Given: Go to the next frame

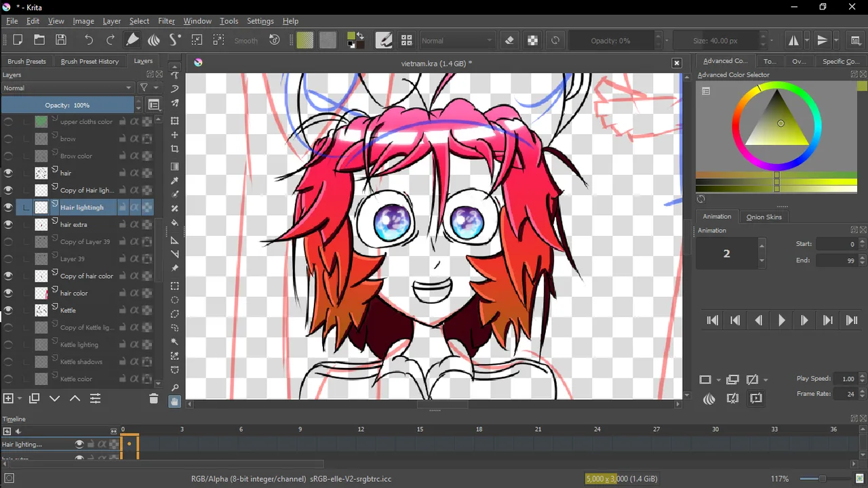Looking at the screenshot, I should 804,321.
